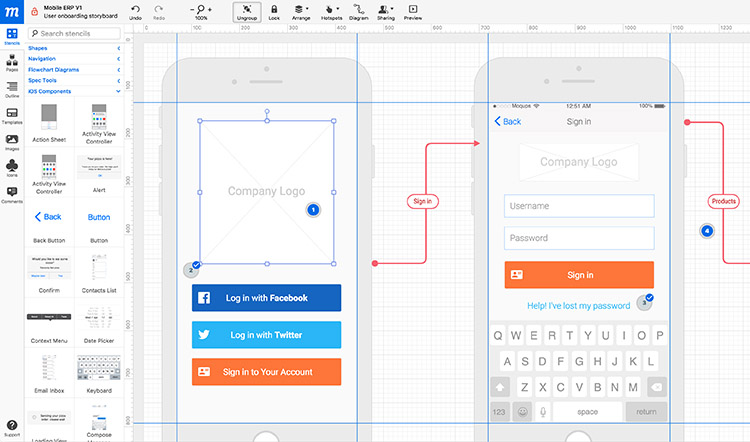Click the Log in with Facebook button

click(x=266, y=298)
